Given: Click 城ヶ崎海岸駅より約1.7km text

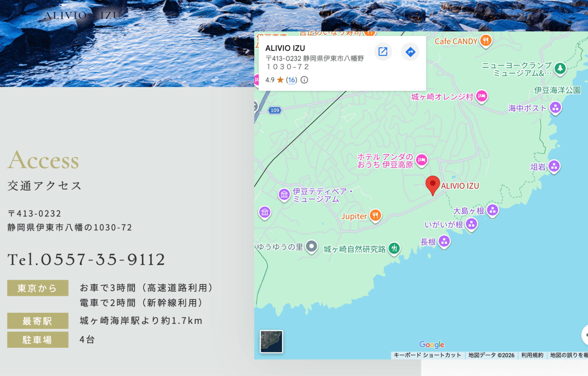Looking at the screenshot, I should click(141, 320).
